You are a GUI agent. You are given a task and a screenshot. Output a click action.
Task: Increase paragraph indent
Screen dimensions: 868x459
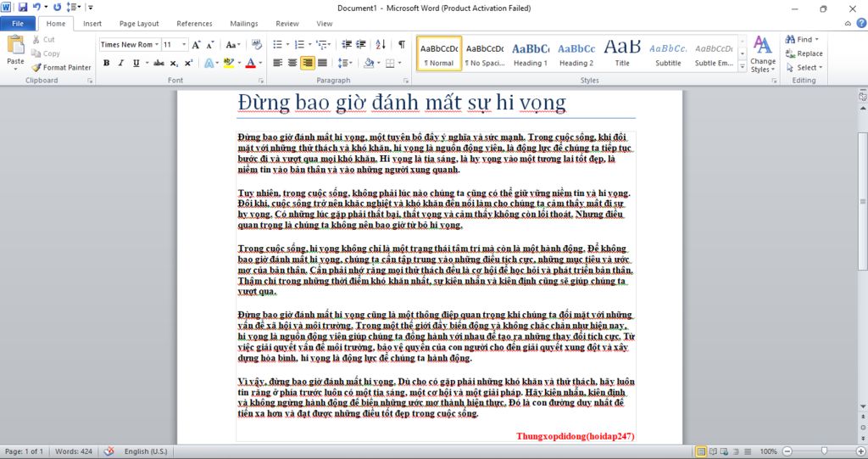(361, 44)
